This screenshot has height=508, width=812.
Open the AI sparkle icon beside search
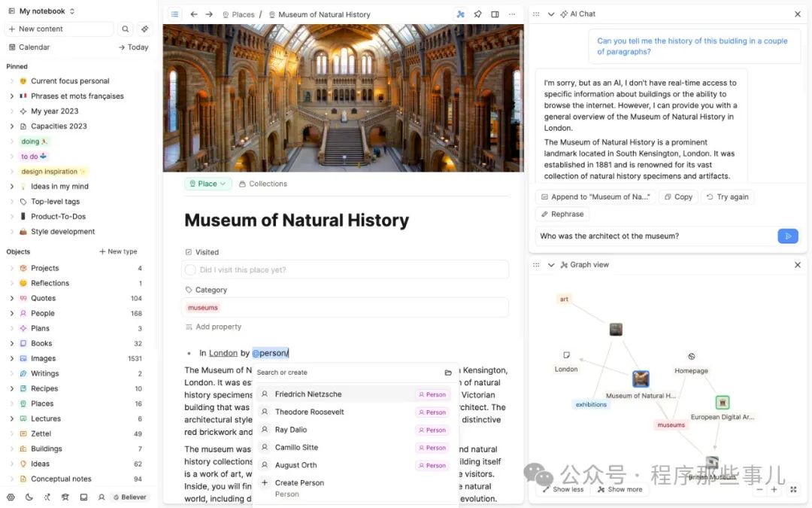tap(145, 29)
